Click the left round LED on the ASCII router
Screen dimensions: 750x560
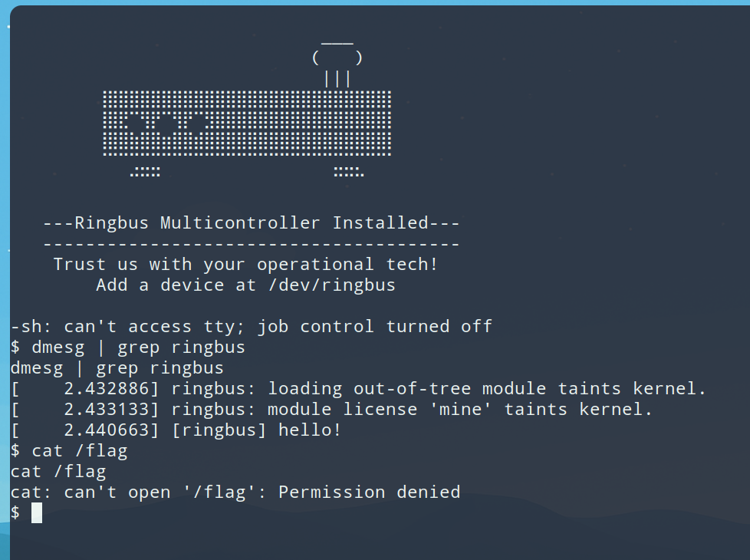point(136,124)
